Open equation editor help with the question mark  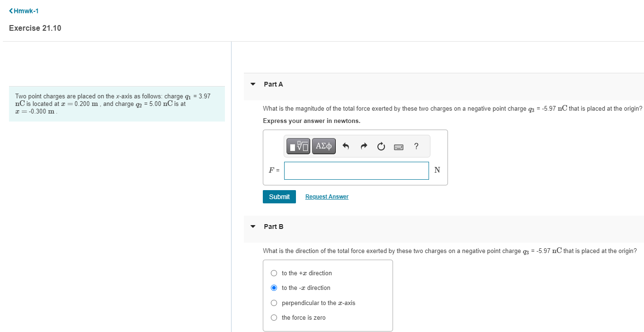click(x=416, y=146)
